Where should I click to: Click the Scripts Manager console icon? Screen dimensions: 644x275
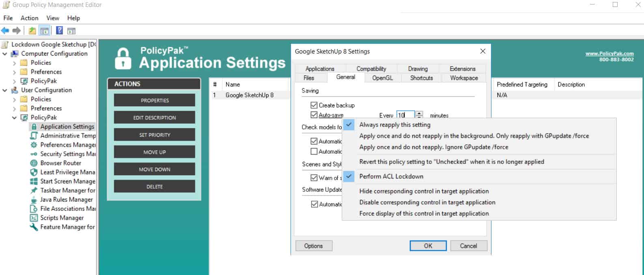pyautogui.click(x=34, y=218)
